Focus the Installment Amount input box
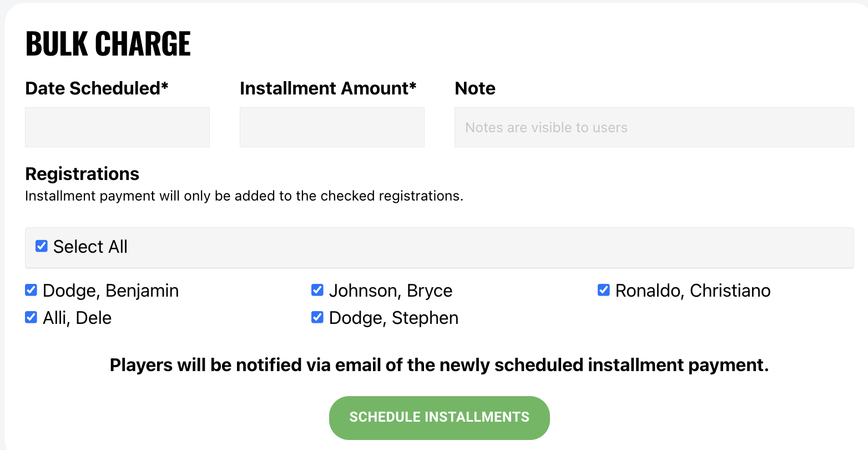The image size is (868, 450). click(332, 127)
